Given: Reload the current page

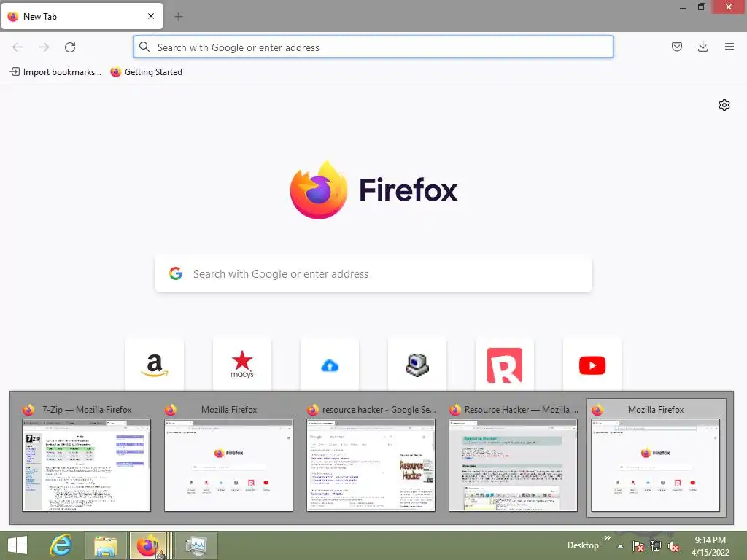Looking at the screenshot, I should pyautogui.click(x=70, y=47).
